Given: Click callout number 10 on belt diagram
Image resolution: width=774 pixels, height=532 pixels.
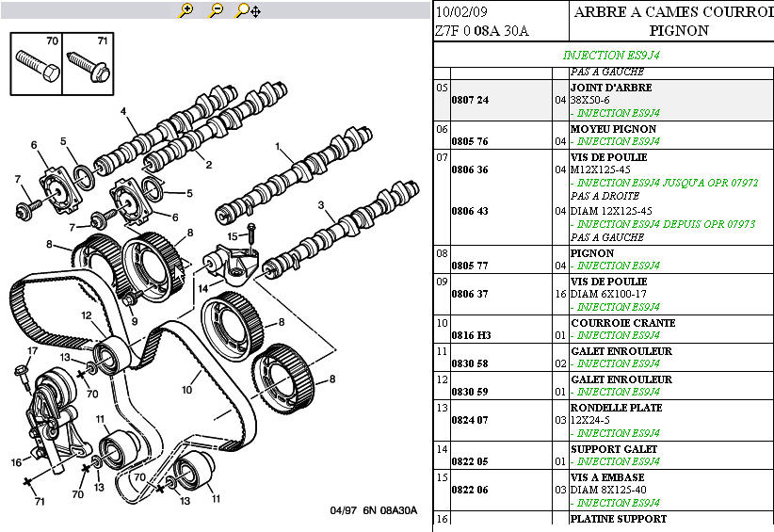Looking at the screenshot, I should [x=186, y=388].
